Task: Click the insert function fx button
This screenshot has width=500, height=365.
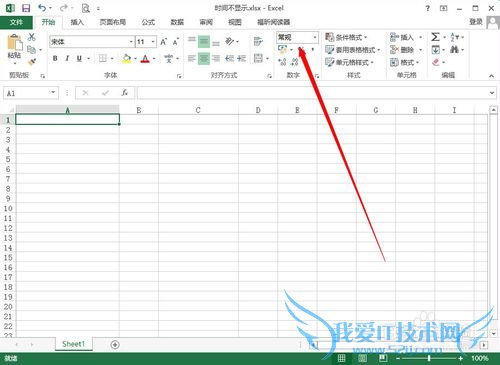Action: coord(125,93)
